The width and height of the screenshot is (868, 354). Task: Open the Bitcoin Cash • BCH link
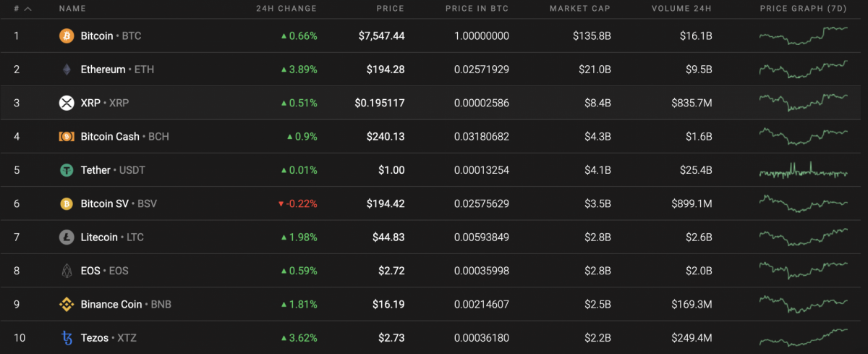[124, 136]
